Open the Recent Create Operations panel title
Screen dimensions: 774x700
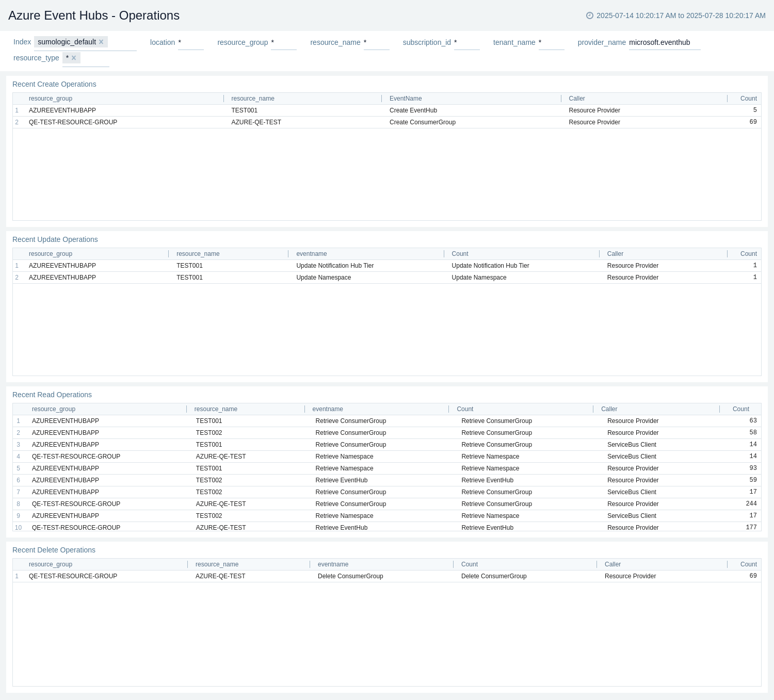pyautogui.click(x=54, y=84)
